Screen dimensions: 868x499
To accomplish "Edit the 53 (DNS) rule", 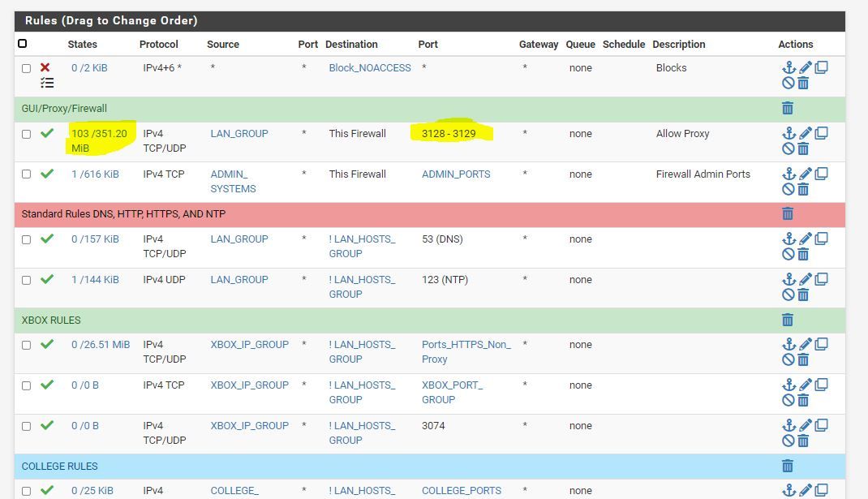I will (x=806, y=239).
